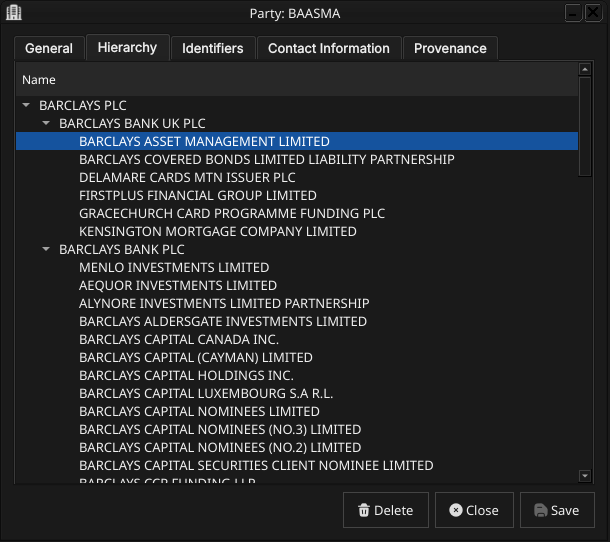Click the scrollbar up arrow
Screen dimensions: 610x542
click(585, 69)
